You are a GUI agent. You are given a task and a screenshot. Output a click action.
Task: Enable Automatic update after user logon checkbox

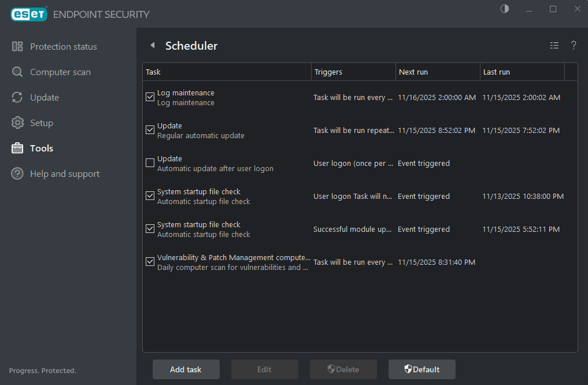coord(150,162)
